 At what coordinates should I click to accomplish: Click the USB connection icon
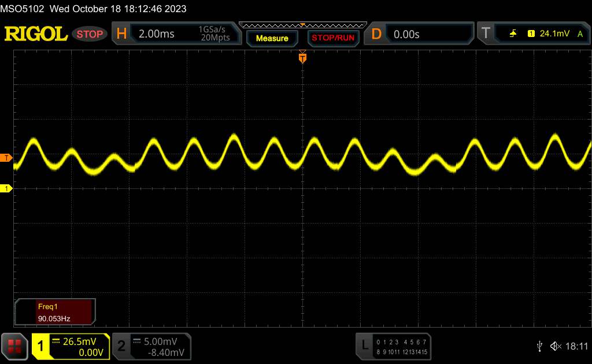click(x=540, y=346)
